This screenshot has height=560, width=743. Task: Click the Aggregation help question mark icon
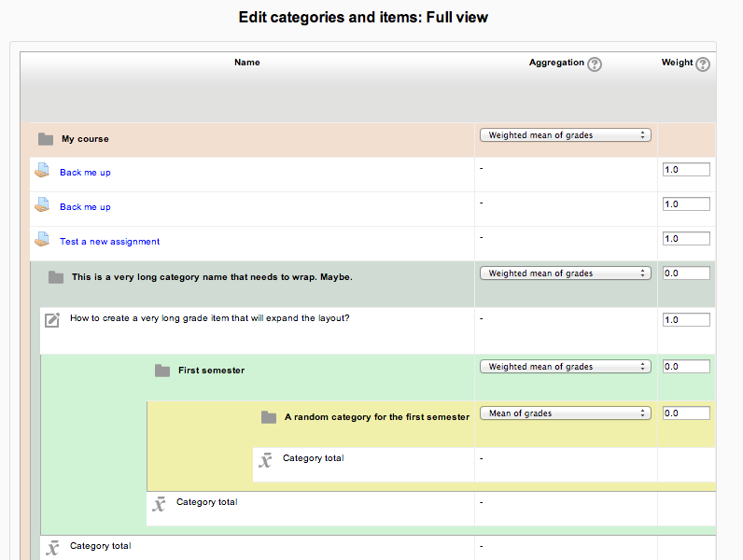595,64
